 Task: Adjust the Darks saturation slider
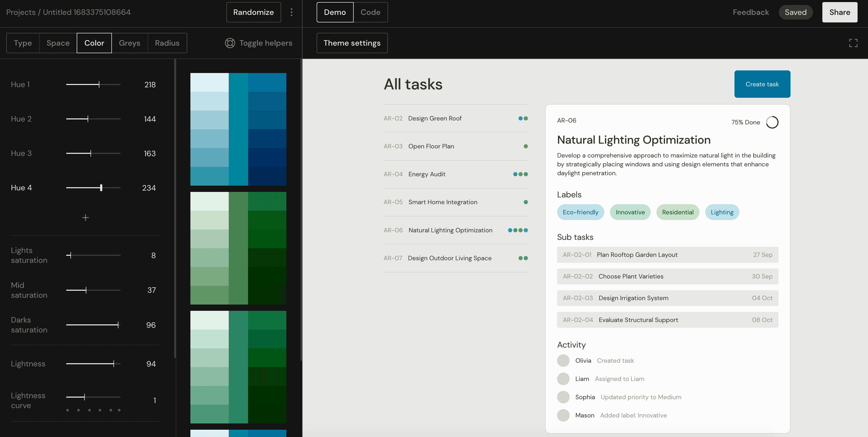coord(93,325)
